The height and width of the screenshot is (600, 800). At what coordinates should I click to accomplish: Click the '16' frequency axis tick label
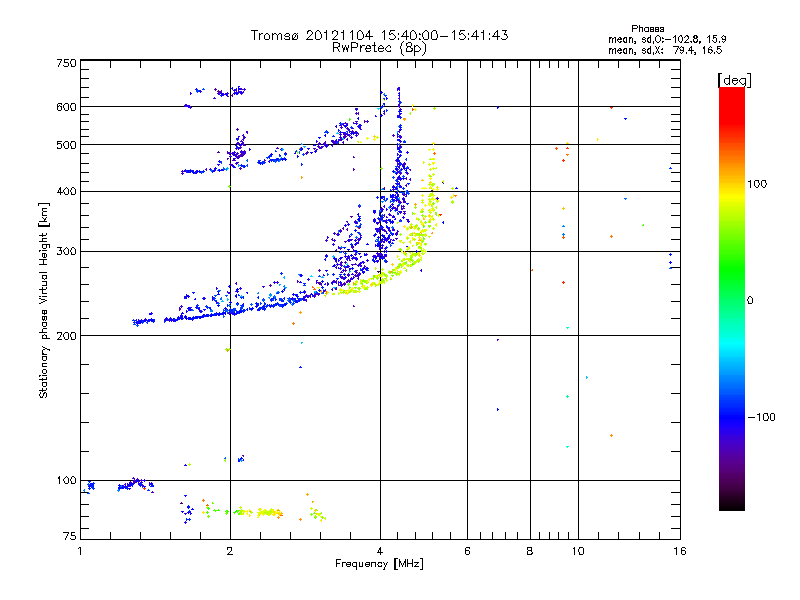(680, 551)
